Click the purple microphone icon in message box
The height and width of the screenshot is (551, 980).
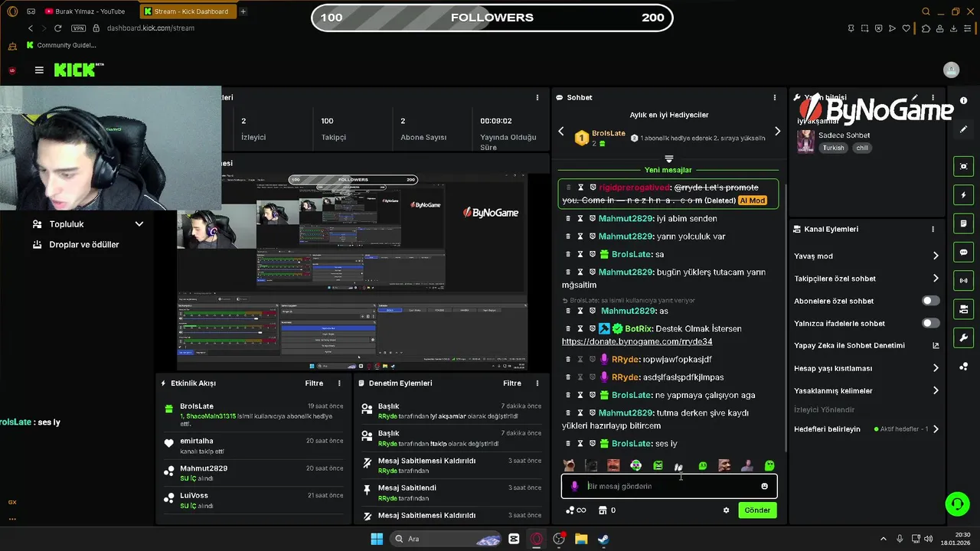(x=575, y=486)
